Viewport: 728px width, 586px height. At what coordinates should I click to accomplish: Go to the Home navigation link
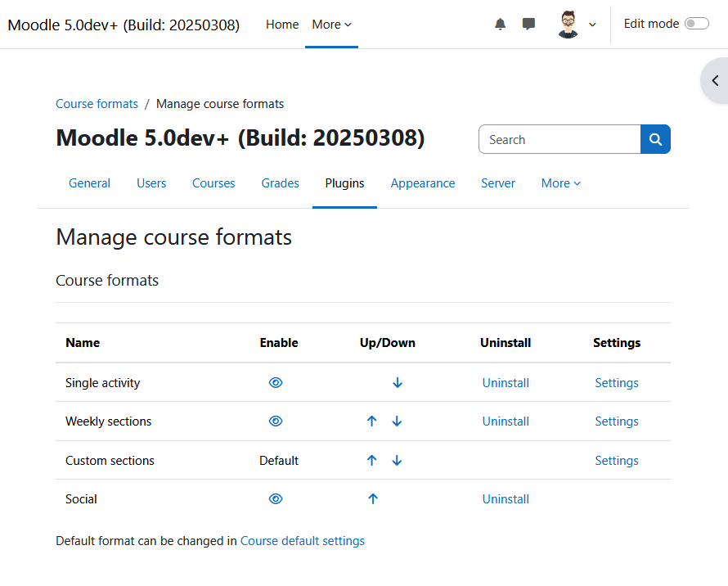click(282, 25)
